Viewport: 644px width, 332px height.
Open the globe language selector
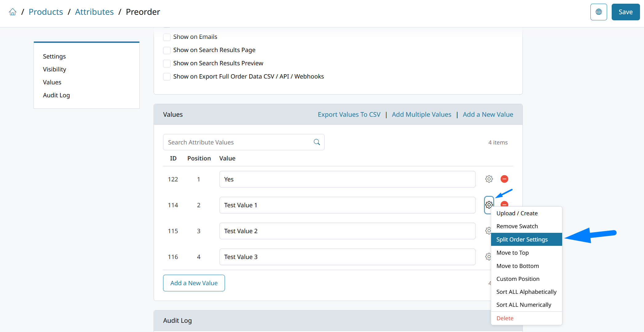click(x=598, y=12)
